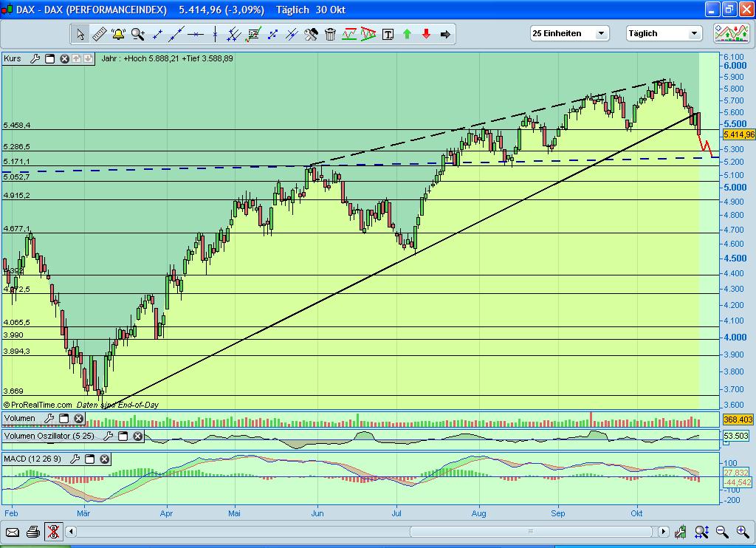
Task: Open MACD wrench settings
Action: point(75,459)
